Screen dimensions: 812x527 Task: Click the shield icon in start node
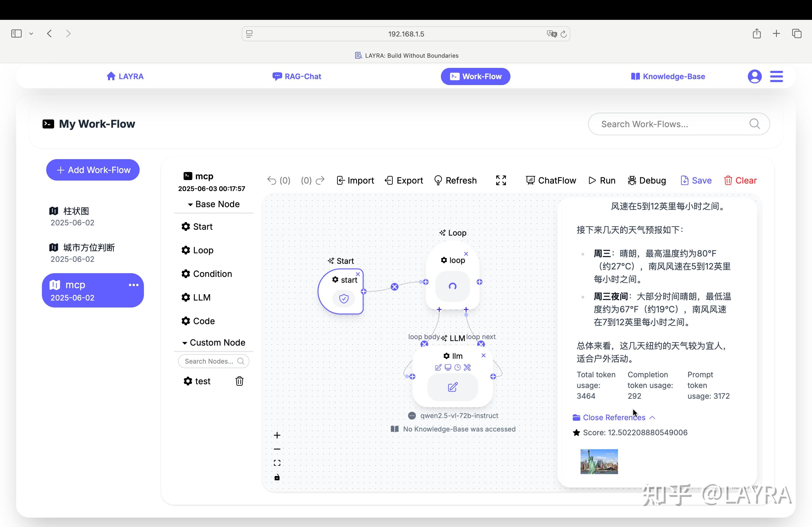(344, 299)
